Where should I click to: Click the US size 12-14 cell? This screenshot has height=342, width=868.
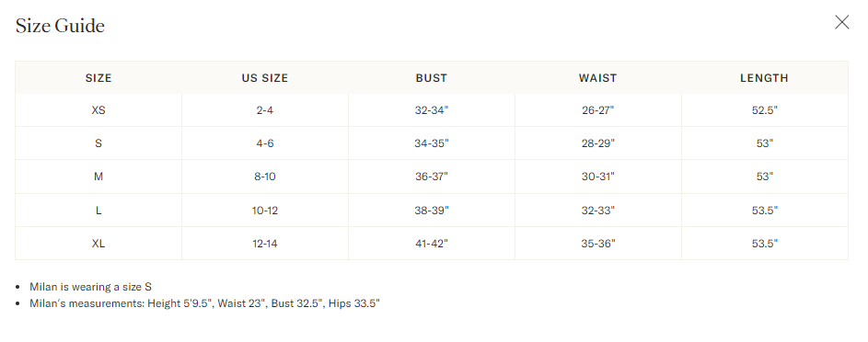[x=264, y=243]
